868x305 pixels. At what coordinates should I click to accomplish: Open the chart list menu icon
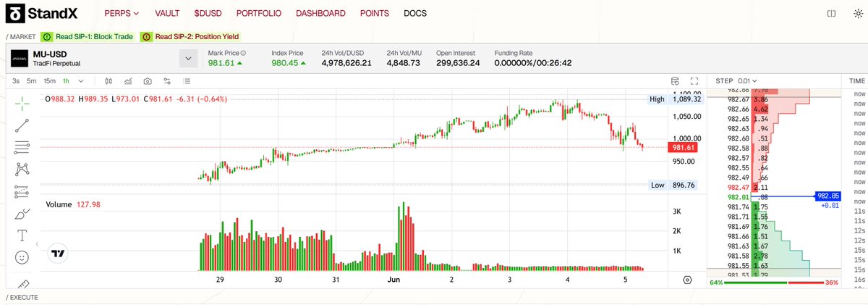(x=187, y=81)
